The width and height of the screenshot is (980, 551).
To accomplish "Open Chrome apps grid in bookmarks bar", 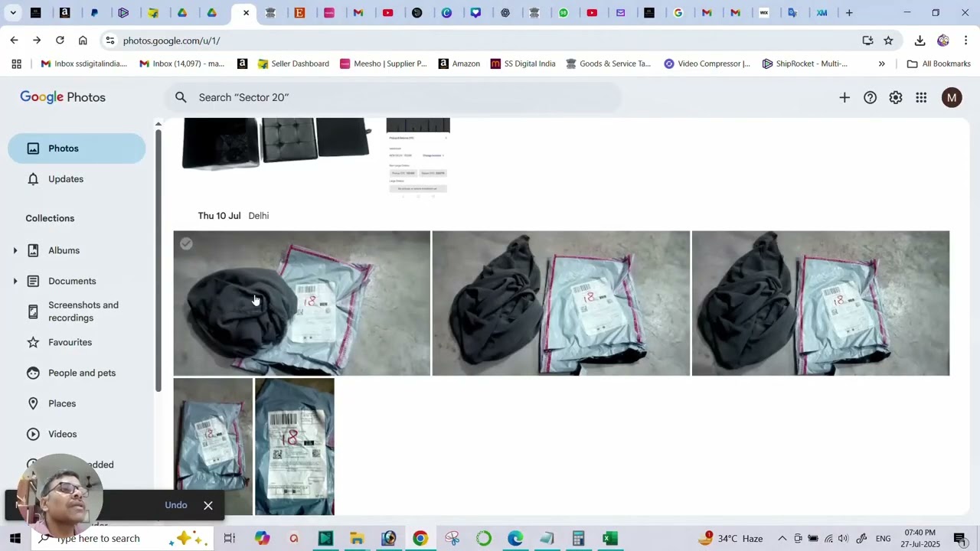I will (x=16, y=64).
